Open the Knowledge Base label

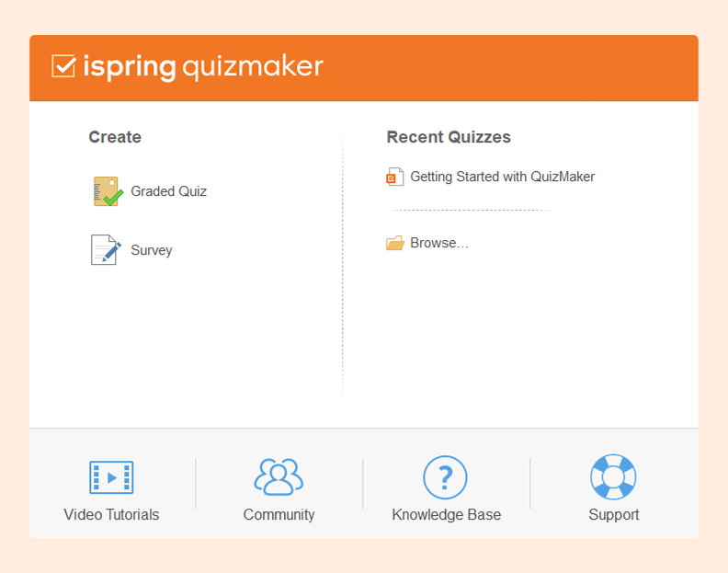point(446,515)
